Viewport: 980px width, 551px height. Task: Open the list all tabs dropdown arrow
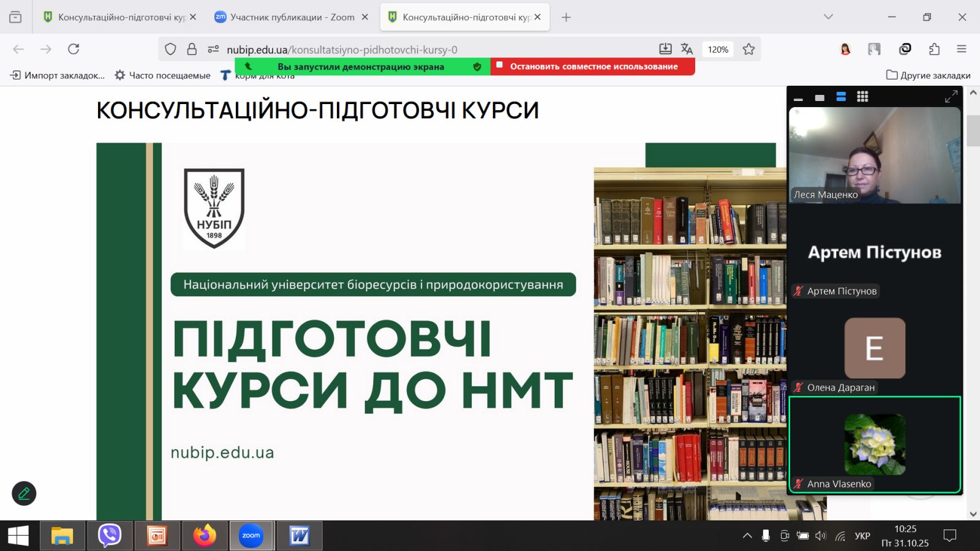(828, 17)
